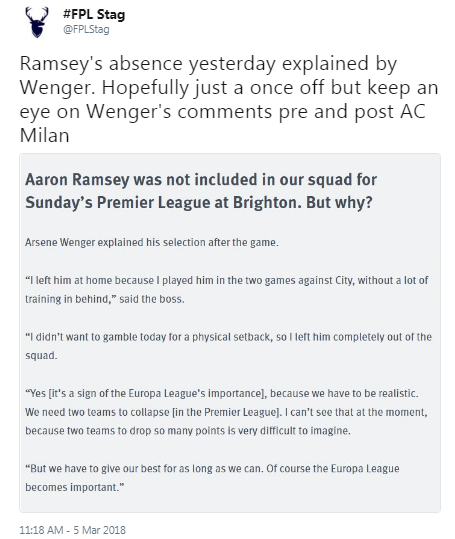
Task: Click the 'Sunday's Premier League at Brighton' headline line
Action: (199, 202)
